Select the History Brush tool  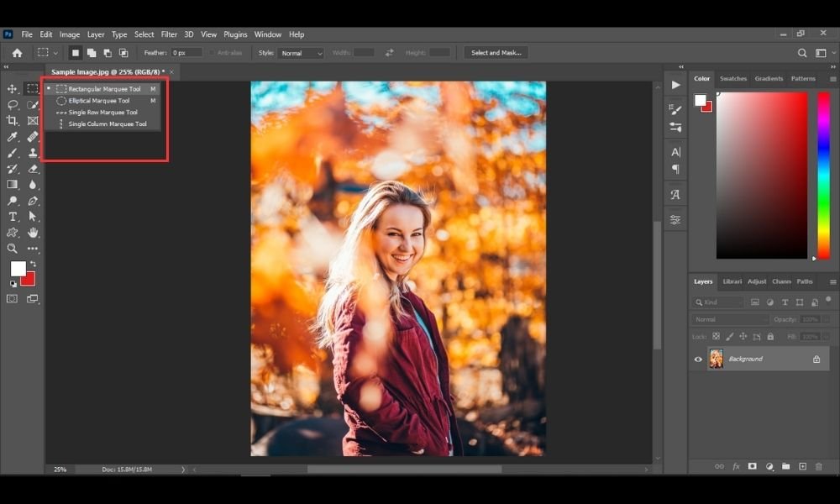pos(13,169)
